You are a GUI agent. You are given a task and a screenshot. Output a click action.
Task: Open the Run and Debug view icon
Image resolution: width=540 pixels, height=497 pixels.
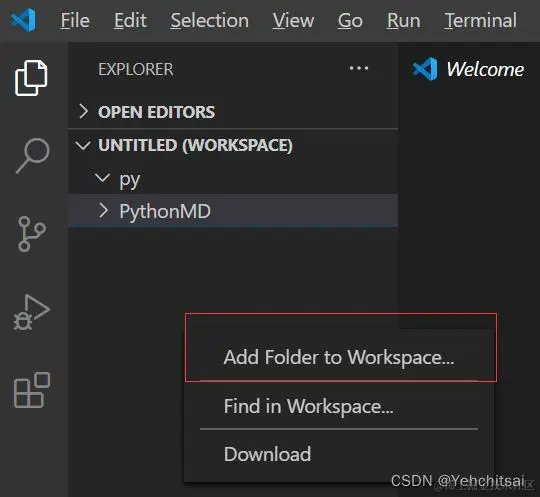point(32,312)
